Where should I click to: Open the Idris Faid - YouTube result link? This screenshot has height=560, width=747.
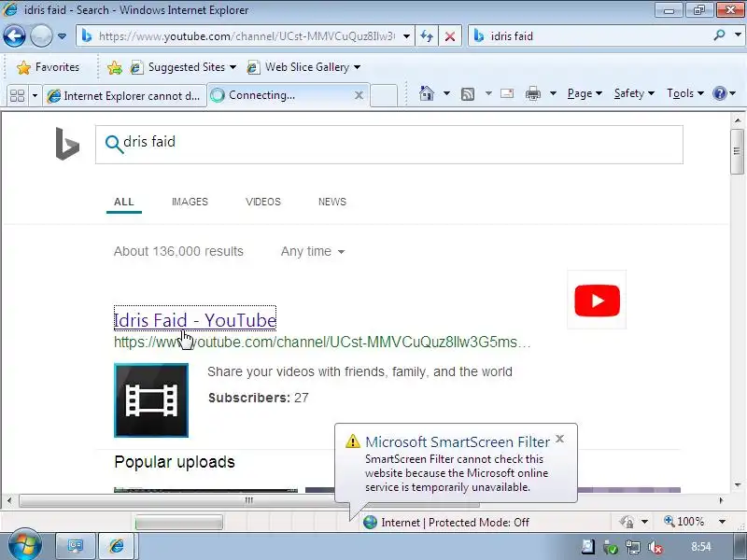tap(195, 320)
